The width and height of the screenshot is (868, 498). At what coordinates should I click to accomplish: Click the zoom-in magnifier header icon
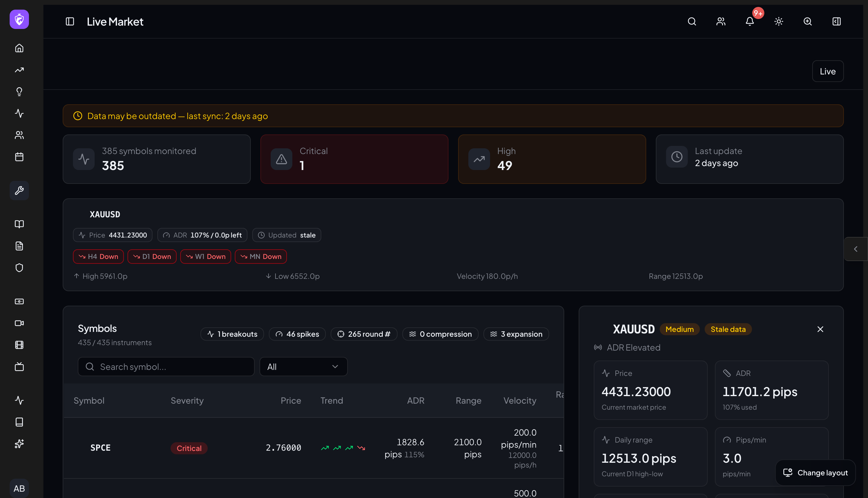[807, 21]
